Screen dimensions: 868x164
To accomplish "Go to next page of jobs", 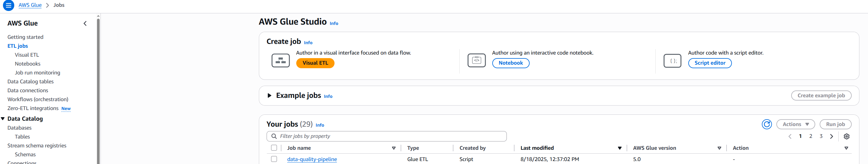I will (x=831, y=136).
